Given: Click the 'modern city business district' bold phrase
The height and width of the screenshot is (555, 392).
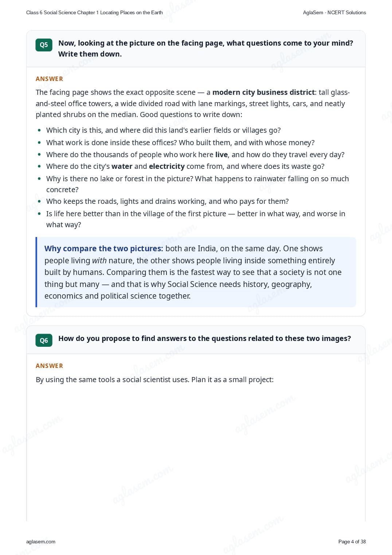Looking at the screenshot, I should pyautogui.click(x=263, y=92).
